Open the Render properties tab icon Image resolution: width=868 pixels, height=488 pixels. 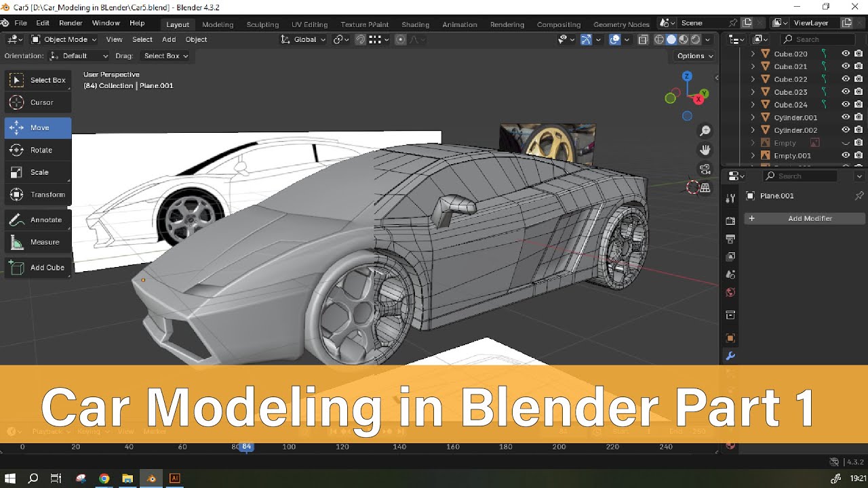(730, 221)
